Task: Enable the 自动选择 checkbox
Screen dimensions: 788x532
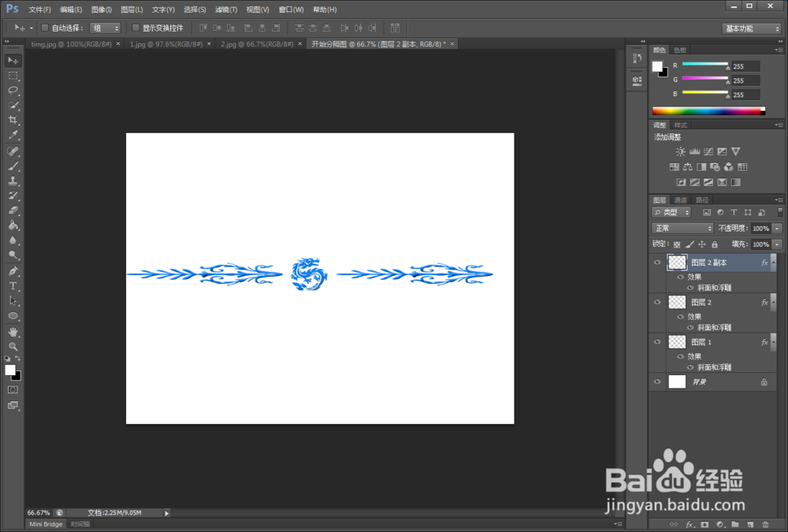Action: tap(45, 28)
